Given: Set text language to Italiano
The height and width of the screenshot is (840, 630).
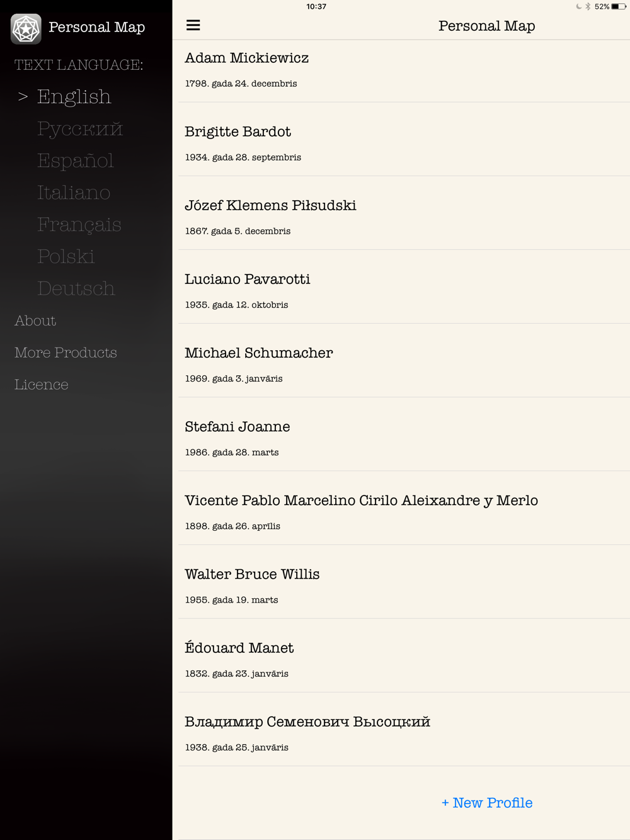Looking at the screenshot, I should [x=74, y=193].
